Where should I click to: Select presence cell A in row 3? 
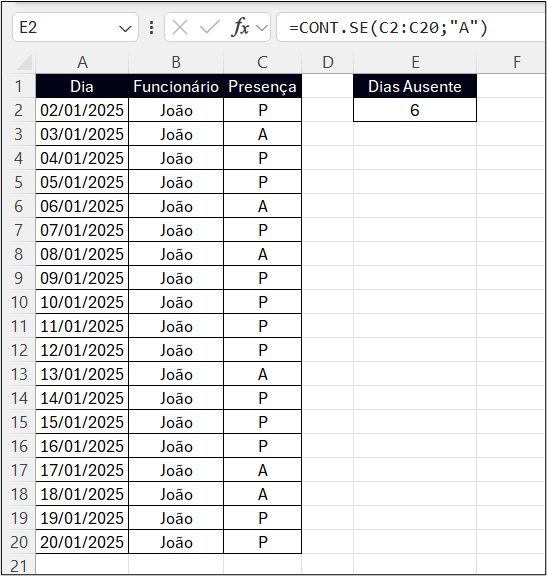262,134
